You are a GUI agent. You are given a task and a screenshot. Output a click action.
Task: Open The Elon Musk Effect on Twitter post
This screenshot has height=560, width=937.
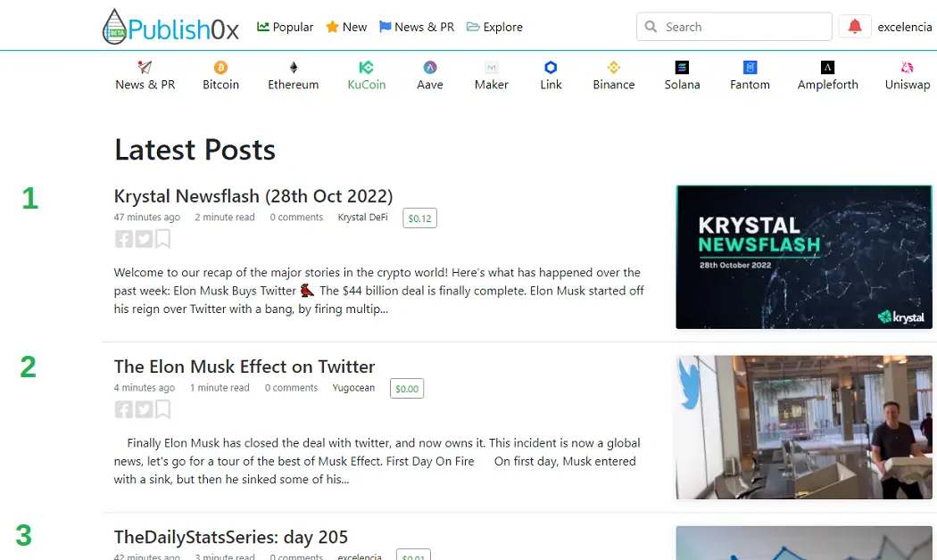245,366
